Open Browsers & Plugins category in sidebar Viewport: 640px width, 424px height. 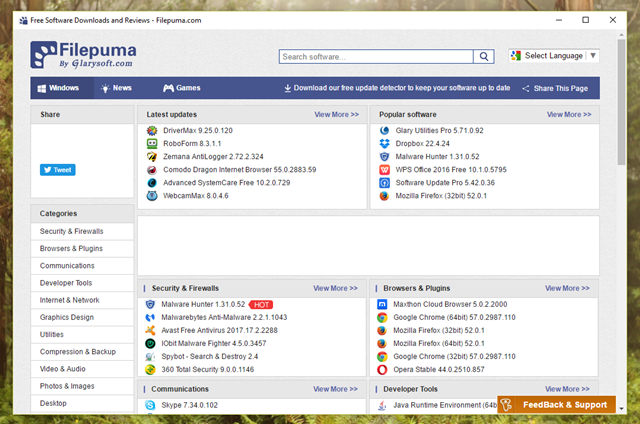82,249
